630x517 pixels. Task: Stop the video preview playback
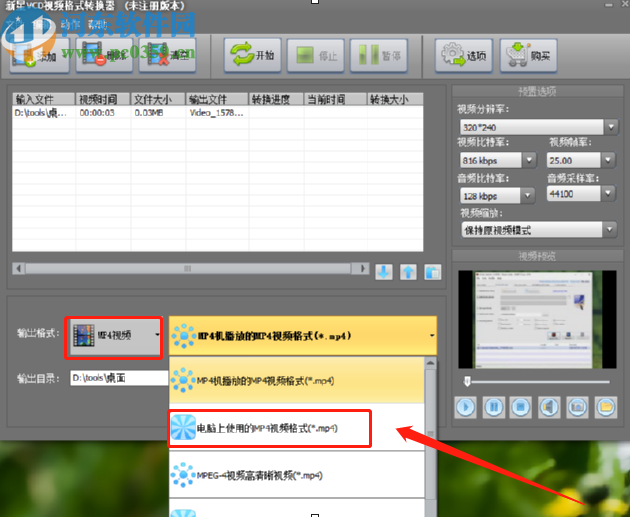pyautogui.click(x=521, y=407)
